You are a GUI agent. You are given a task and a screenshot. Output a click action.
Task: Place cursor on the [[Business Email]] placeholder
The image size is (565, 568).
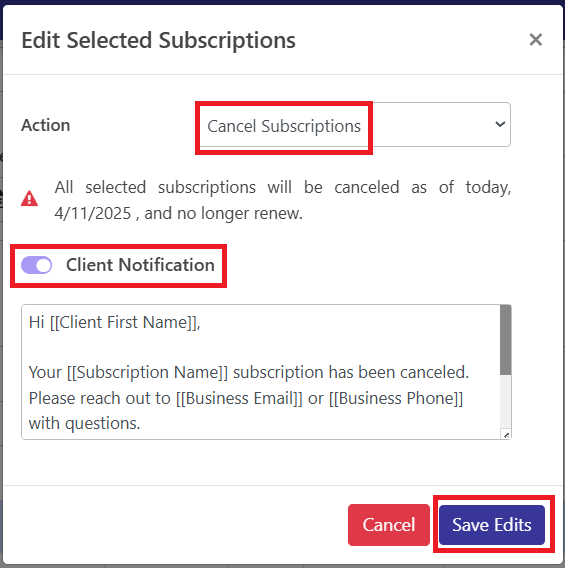[239, 398]
